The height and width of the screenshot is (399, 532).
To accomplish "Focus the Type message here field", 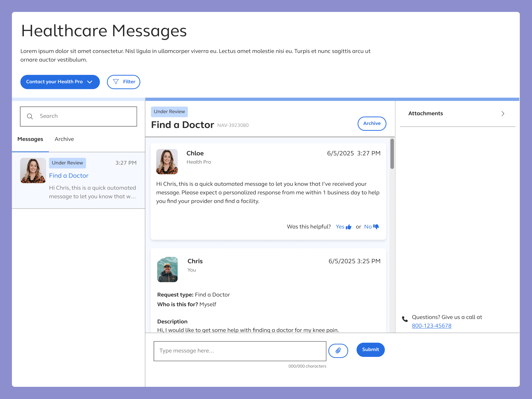I will (x=240, y=351).
